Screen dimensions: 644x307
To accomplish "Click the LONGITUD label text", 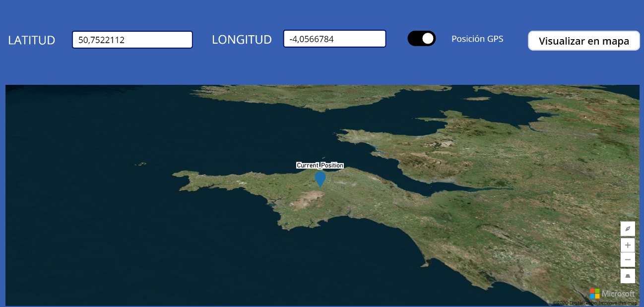I will 242,40.
